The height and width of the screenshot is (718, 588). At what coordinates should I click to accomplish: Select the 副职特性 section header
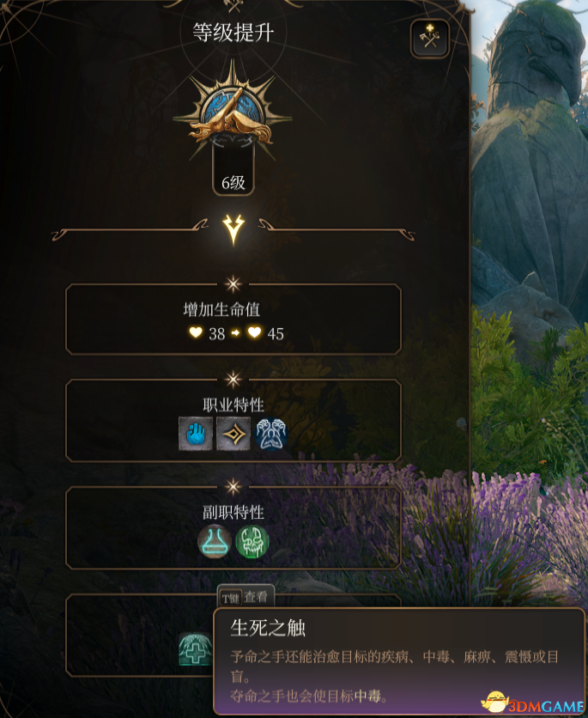(x=233, y=512)
